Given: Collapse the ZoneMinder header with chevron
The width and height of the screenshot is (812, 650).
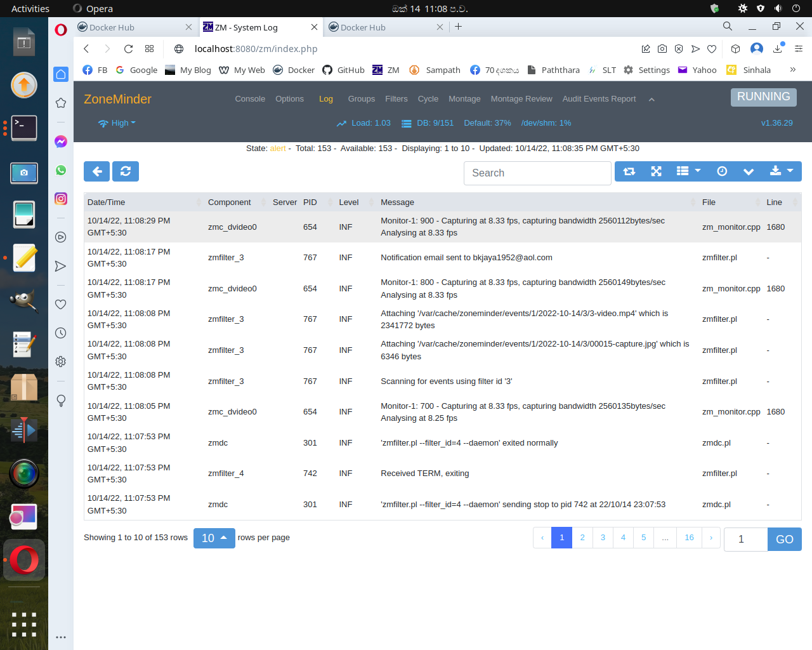Looking at the screenshot, I should [652, 100].
